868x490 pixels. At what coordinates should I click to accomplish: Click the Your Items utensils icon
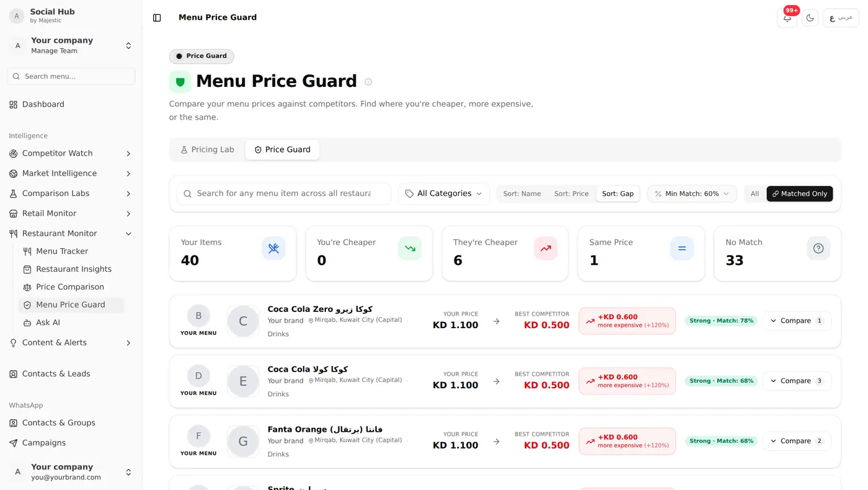(273, 249)
